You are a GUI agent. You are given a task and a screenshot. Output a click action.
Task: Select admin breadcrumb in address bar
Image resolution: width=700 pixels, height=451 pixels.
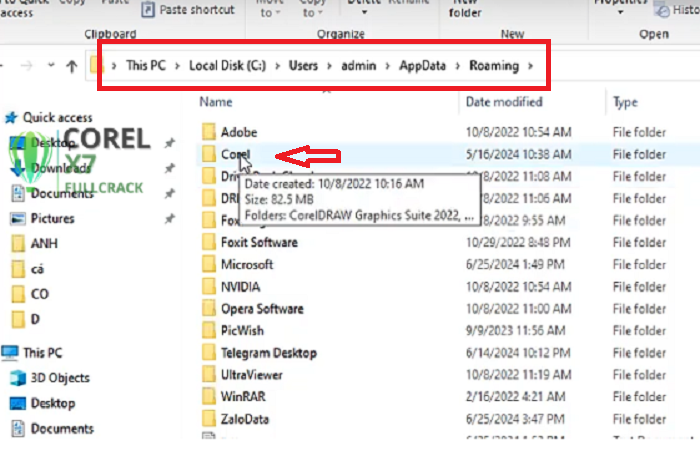(x=358, y=66)
